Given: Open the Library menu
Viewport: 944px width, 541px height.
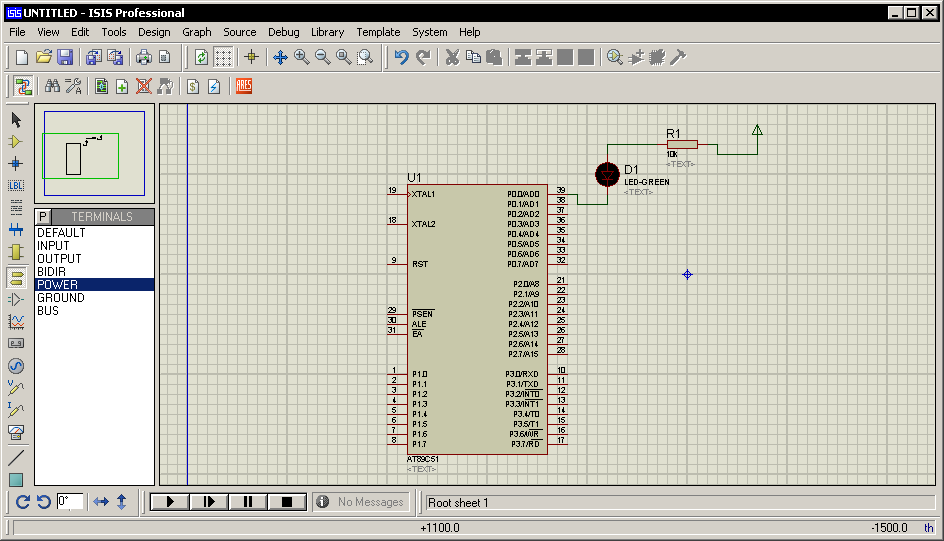Looking at the screenshot, I should 328,32.
